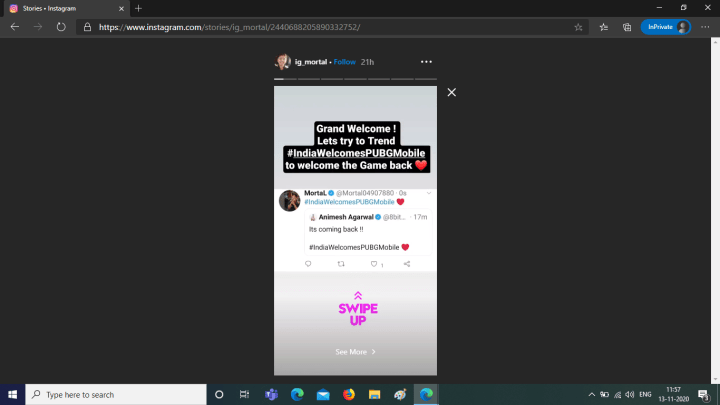Open the notification center icon
The width and height of the screenshot is (720, 405).
click(x=704, y=394)
